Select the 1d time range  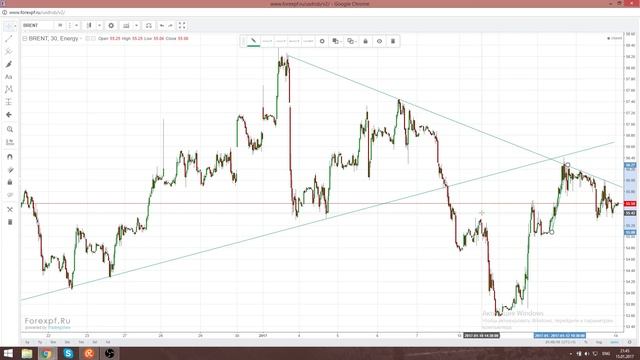[x=108, y=342]
